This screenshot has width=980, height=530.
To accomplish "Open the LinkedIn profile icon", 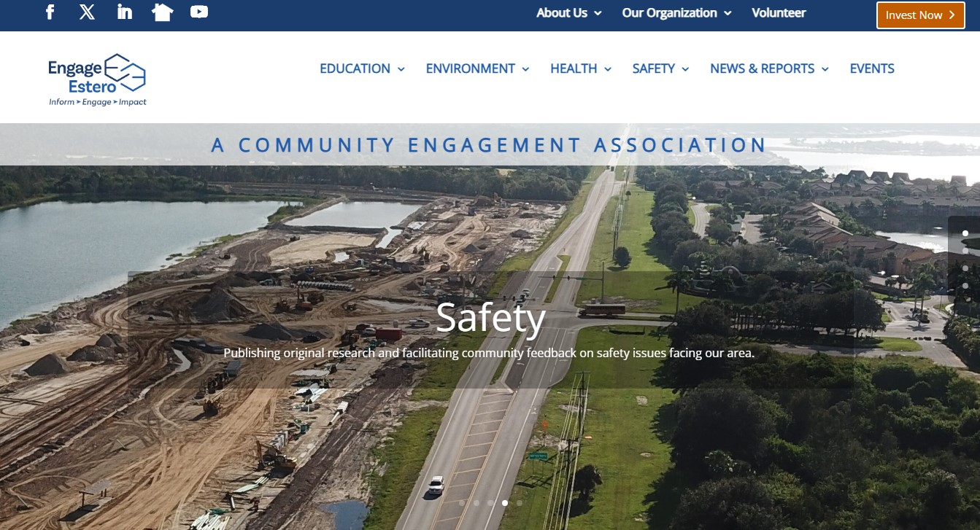I will pos(124,12).
